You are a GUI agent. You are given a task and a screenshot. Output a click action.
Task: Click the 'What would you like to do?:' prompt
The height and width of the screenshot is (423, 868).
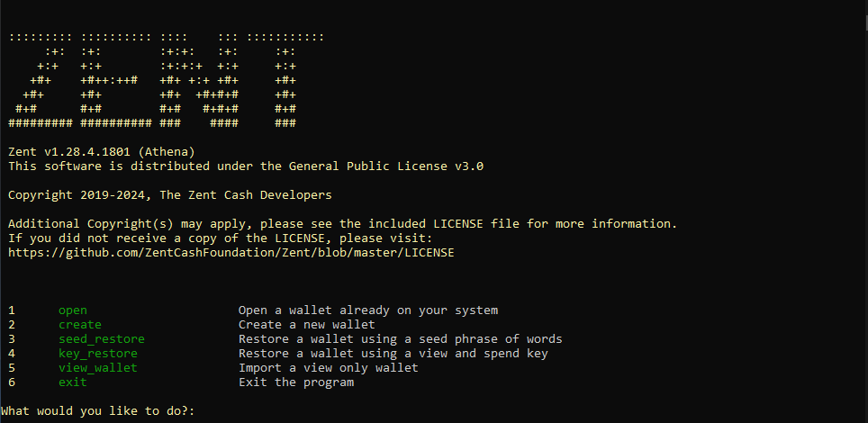pos(98,411)
